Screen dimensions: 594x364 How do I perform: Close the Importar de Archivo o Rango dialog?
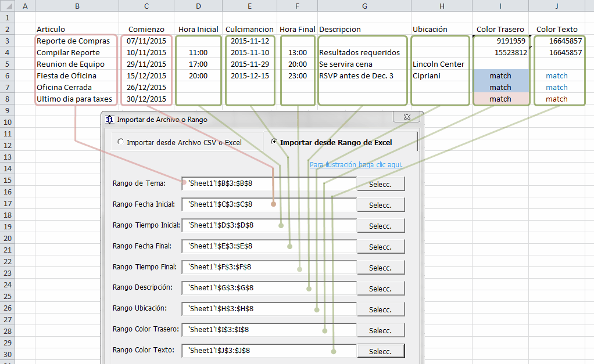[406, 118]
